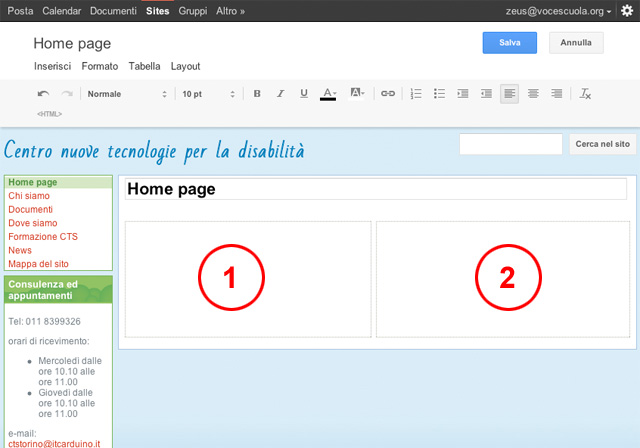Align text to center
640x448 pixels.
tap(533, 94)
